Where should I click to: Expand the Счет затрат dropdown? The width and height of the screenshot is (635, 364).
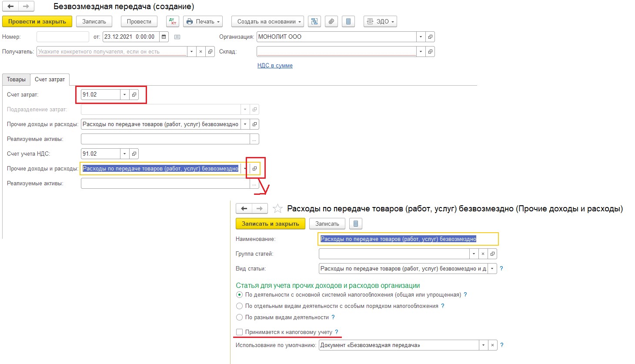coord(124,94)
